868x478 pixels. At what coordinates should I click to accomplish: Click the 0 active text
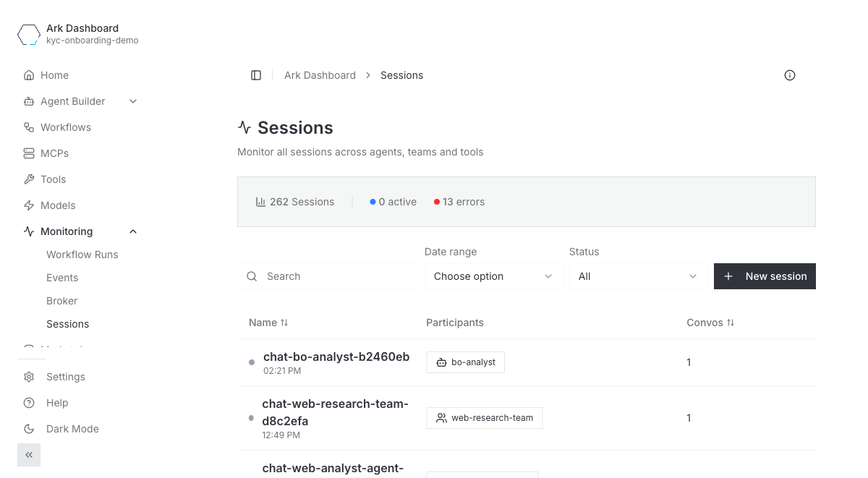coord(397,202)
